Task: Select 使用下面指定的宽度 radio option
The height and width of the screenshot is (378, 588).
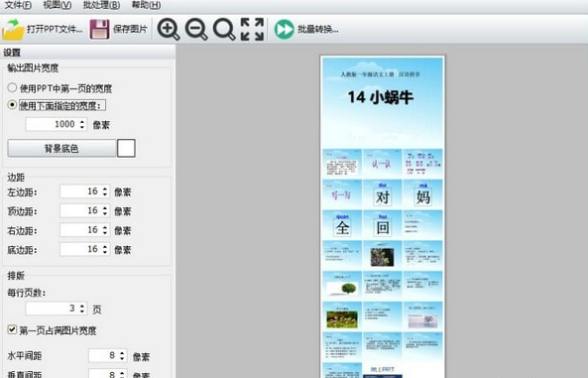Action: [12, 105]
